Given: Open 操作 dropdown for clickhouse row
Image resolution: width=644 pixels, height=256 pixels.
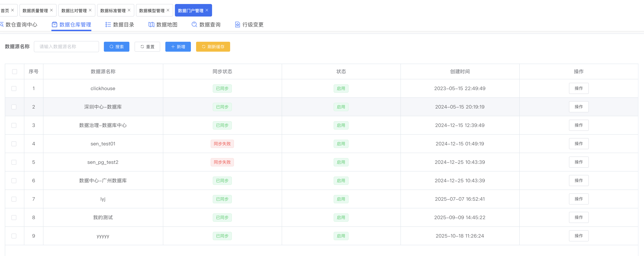Looking at the screenshot, I should pos(579,88).
